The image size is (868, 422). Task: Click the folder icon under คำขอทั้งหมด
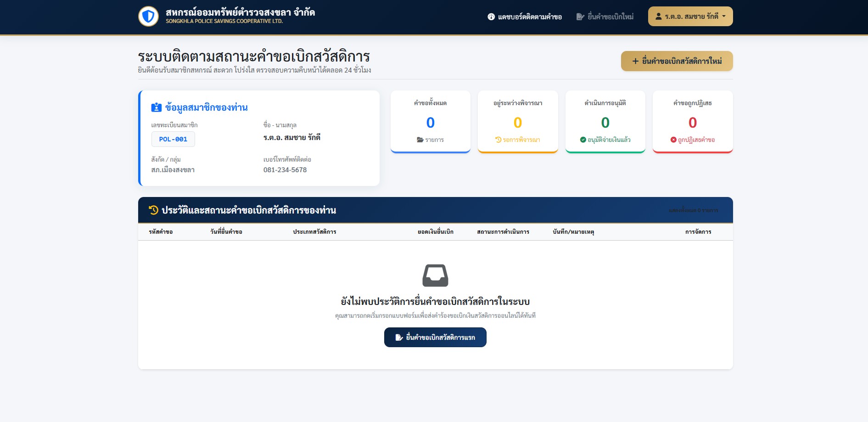click(420, 140)
